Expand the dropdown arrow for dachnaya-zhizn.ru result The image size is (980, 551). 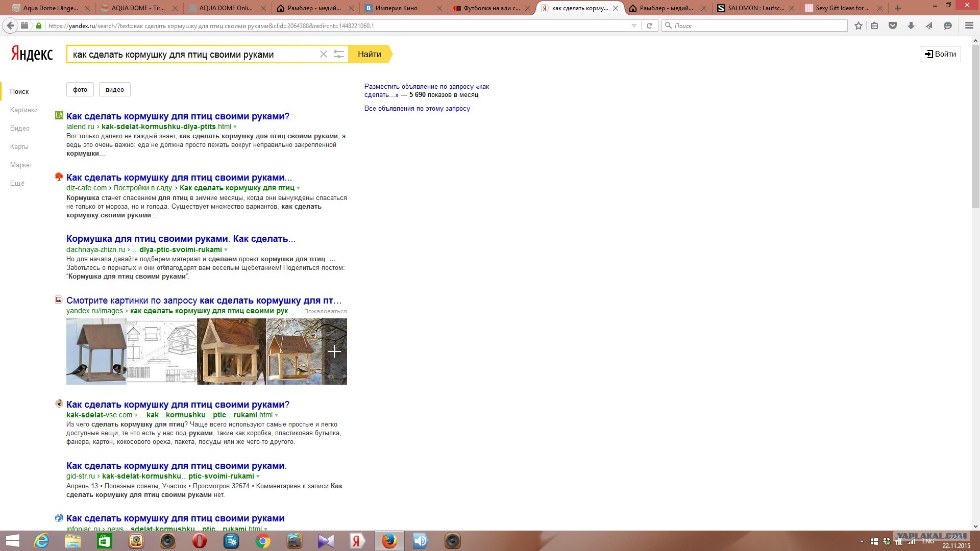(x=226, y=250)
